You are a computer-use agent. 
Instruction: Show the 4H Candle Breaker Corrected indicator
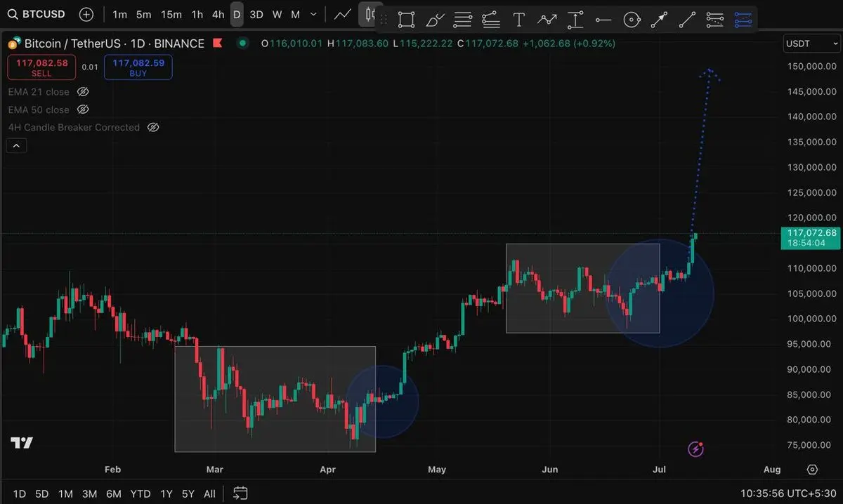click(x=153, y=128)
